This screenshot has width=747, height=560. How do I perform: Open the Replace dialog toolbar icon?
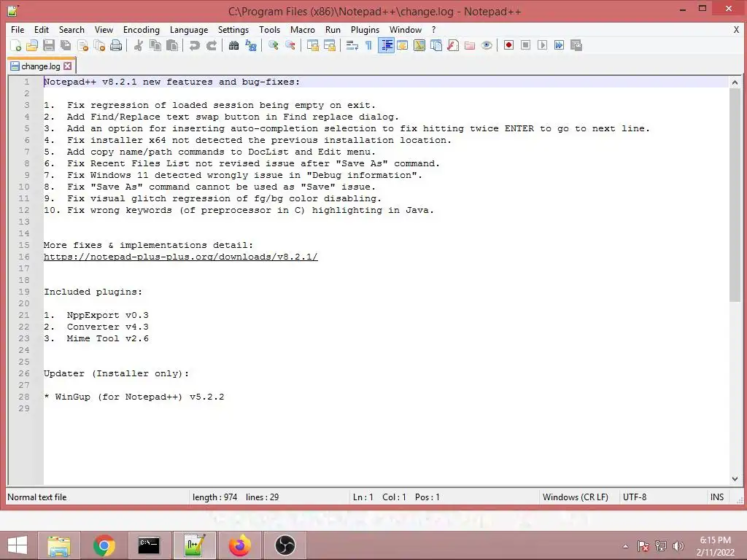tap(251, 46)
